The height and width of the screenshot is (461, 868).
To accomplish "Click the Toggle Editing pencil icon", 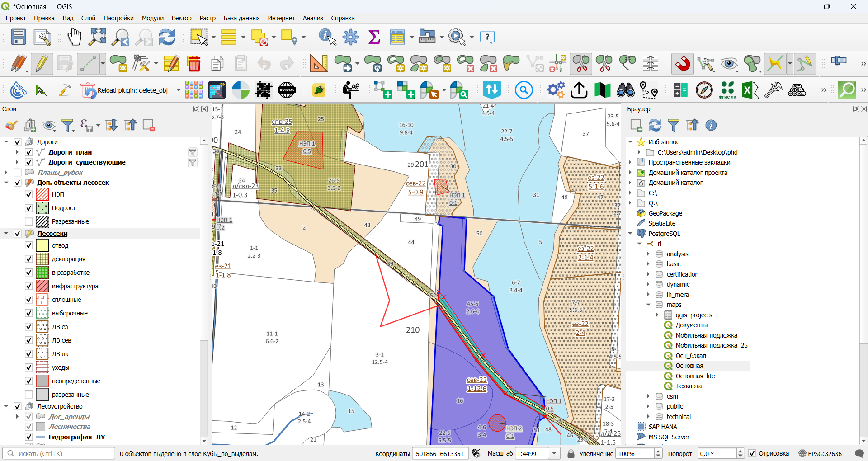I will tap(42, 64).
